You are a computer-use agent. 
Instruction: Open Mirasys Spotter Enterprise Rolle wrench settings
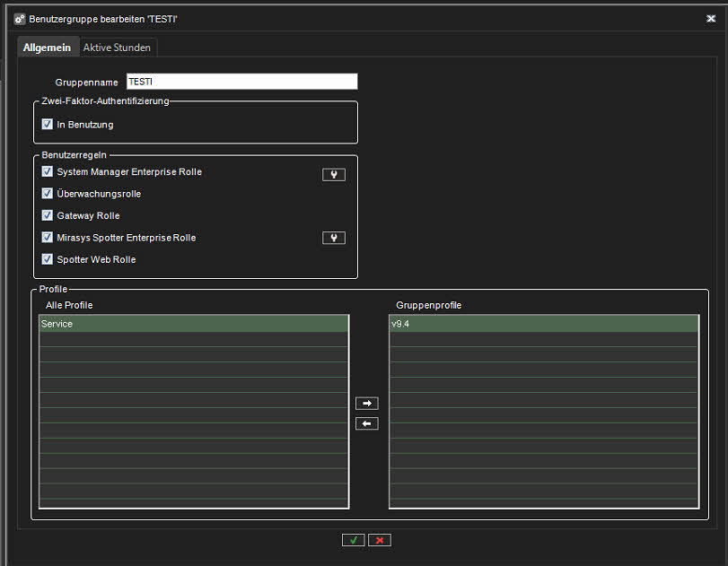[333, 238]
